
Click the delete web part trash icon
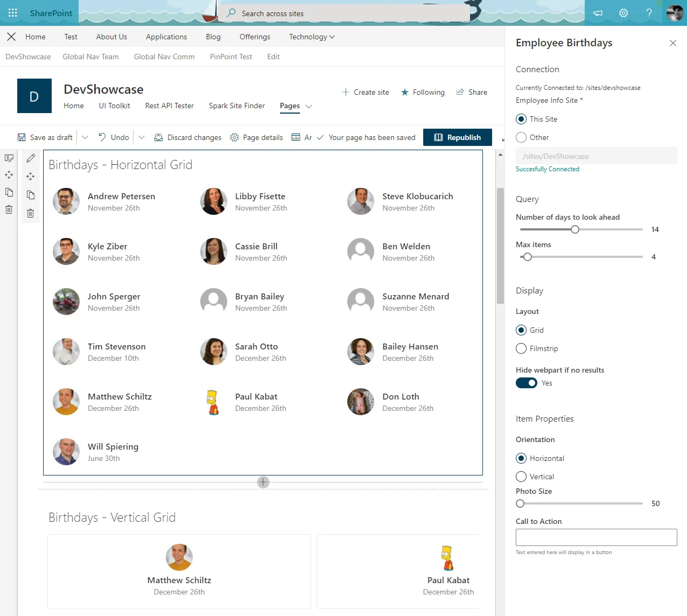pyautogui.click(x=31, y=213)
